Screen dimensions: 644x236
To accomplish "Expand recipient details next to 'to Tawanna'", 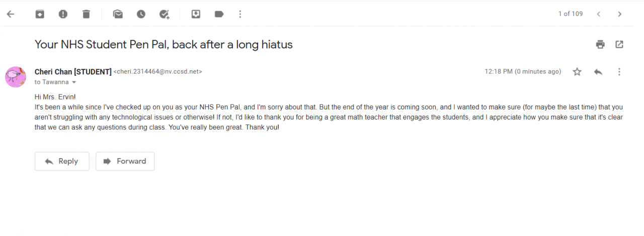I will coord(74,82).
